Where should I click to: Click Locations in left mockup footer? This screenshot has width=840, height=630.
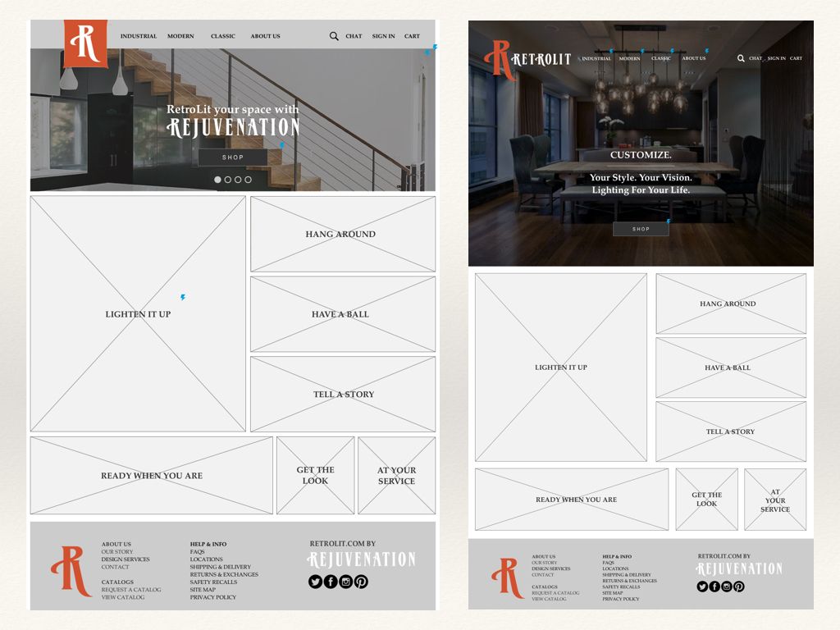206,559
